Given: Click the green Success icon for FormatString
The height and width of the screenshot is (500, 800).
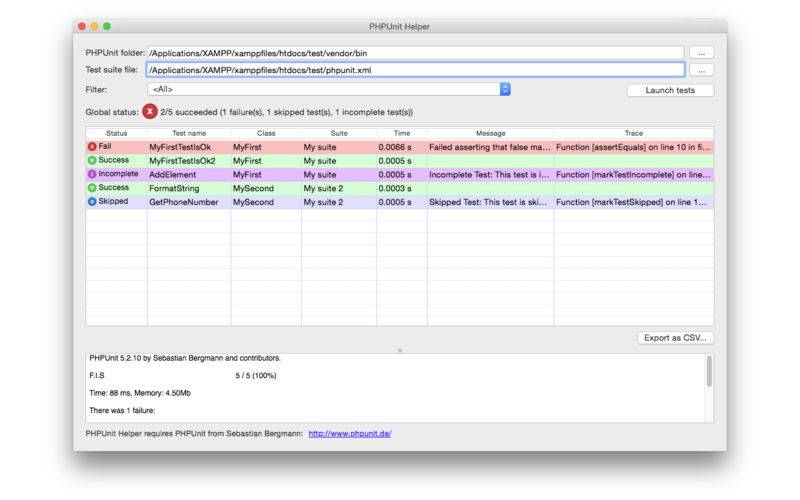Looking at the screenshot, I should coord(92,188).
